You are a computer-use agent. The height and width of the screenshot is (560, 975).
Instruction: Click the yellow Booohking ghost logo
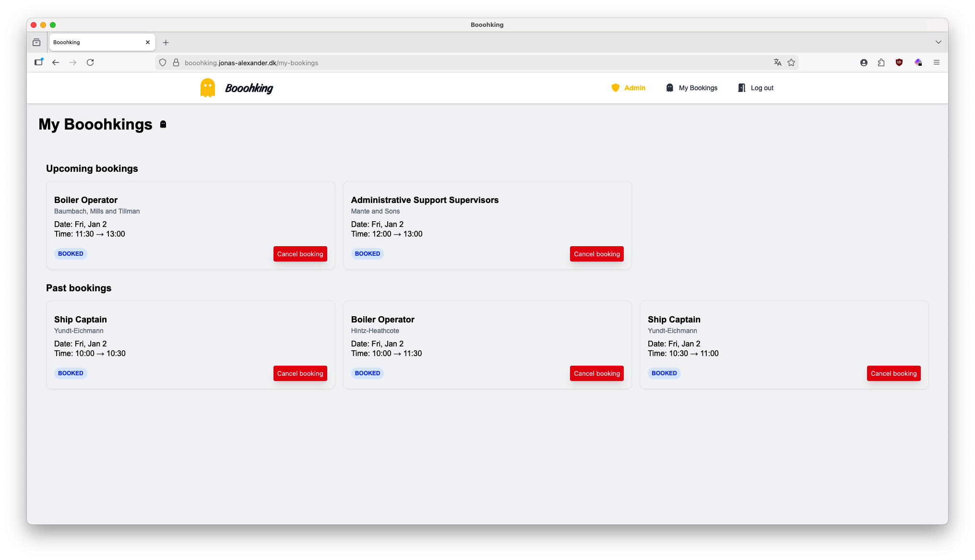(207, 88)
